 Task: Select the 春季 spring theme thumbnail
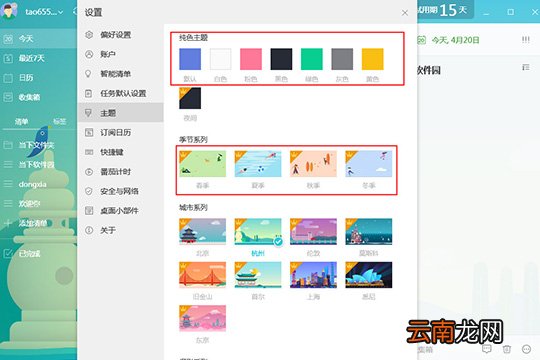pos(202,164)
